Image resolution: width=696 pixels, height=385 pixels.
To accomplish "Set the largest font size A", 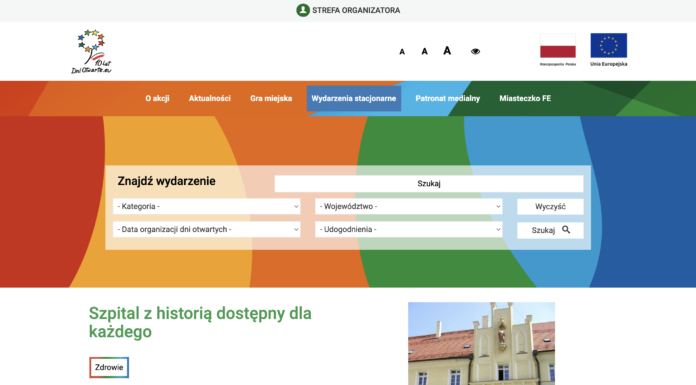I will click(x=447, y=51).
